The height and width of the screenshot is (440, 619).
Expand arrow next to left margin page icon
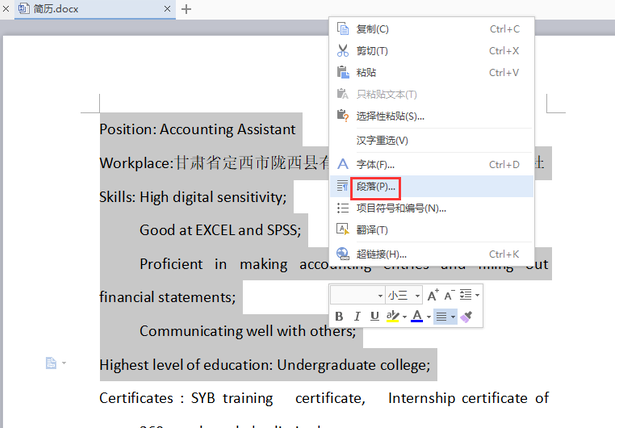point(64,363)
